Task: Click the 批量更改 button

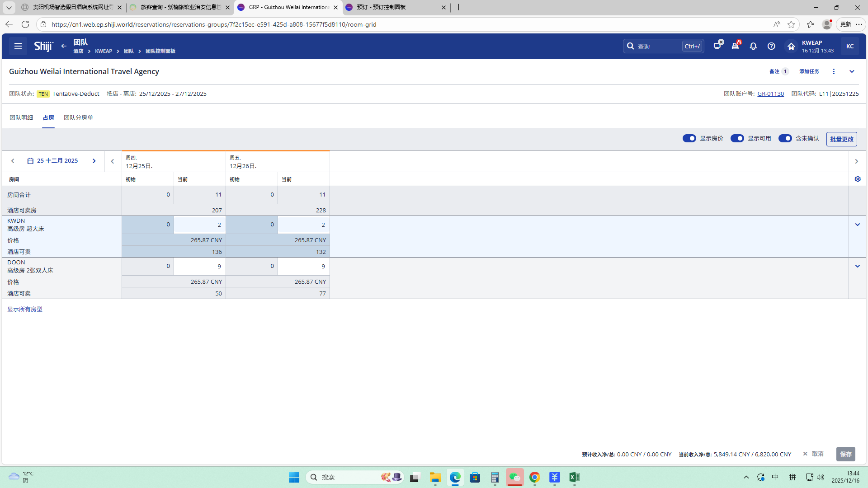Action: [841, 139]
